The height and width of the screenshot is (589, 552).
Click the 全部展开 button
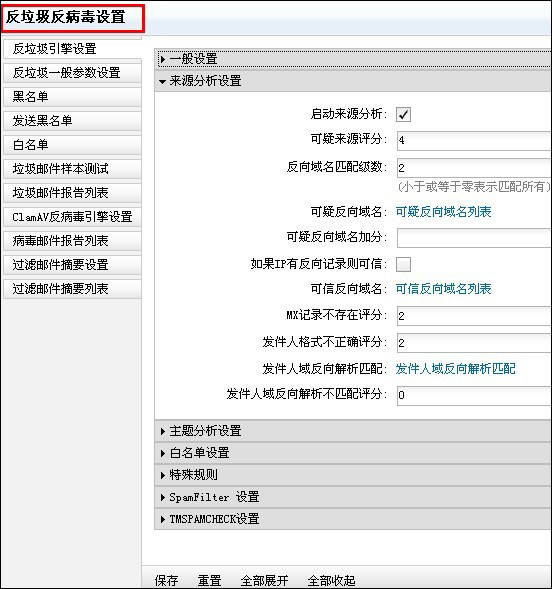(x=264, y=580)
